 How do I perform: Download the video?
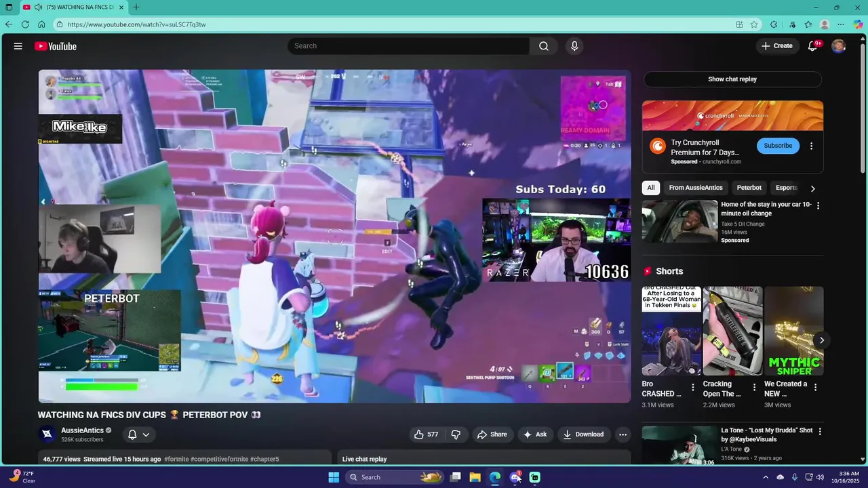583,434
